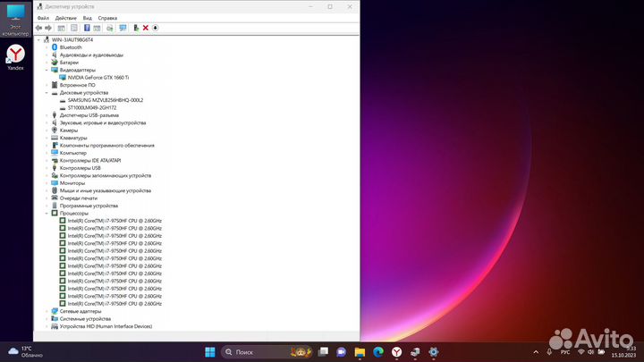The image size is (644, 362).
Task: Open the Справка menu
Action: [x=107, y=18]
